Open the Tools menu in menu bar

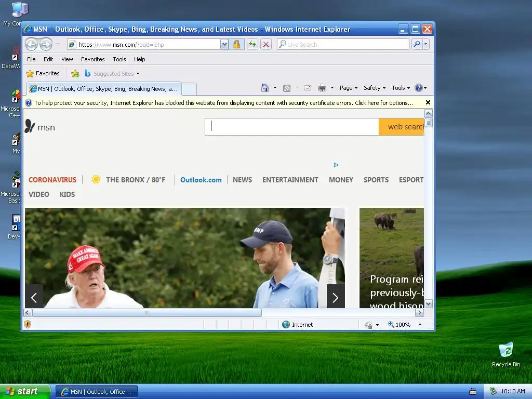pyautogui.click(x=119, y=59)
